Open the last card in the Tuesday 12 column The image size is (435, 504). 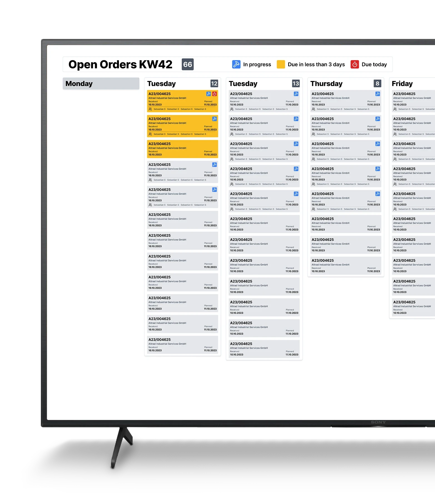coord(183,345)
